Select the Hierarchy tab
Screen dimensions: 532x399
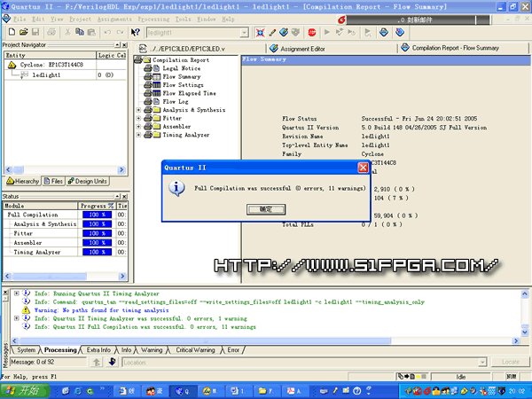[x=23, y=181]
